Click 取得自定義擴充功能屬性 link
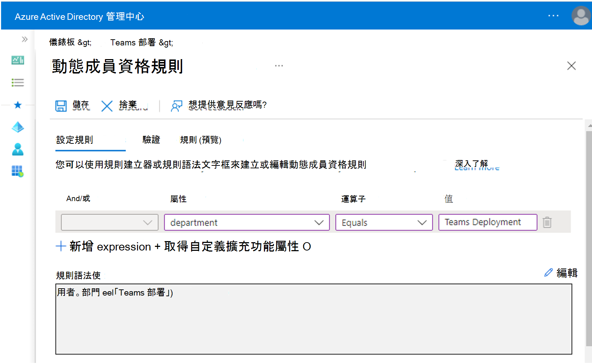This screenshot has width=592, height=364. coord(231,247)
